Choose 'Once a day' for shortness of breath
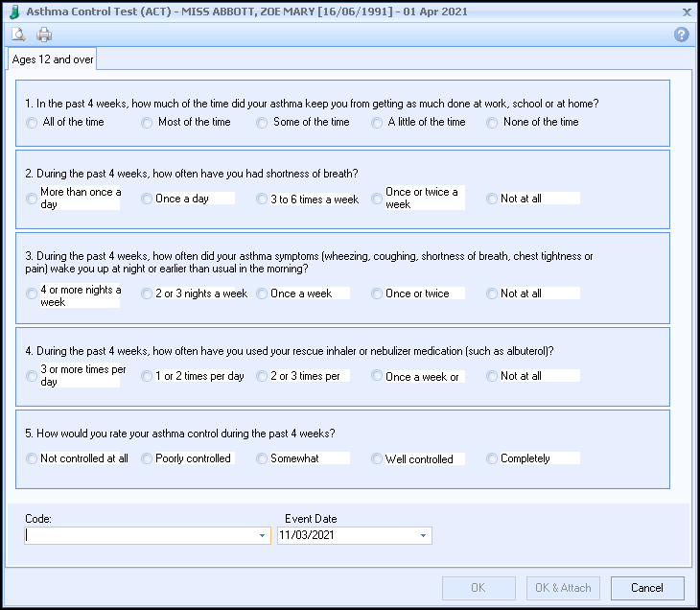 point(147,199)
